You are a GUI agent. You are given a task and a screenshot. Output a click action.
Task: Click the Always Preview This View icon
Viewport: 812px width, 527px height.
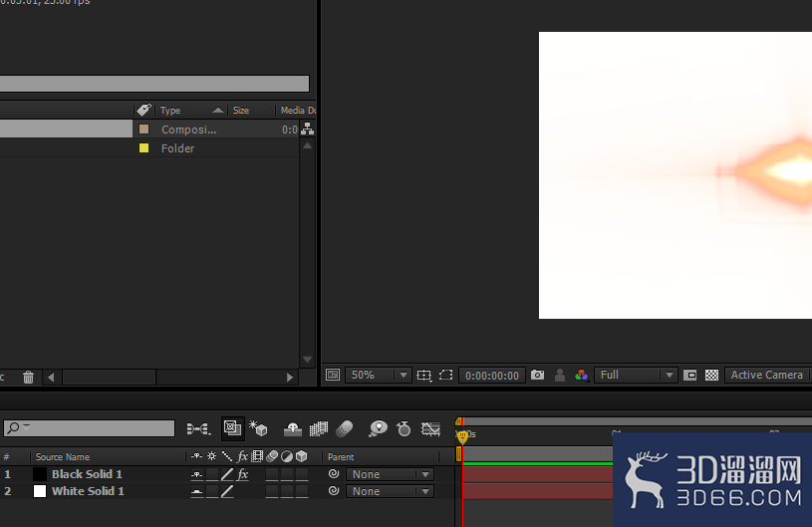click(333, 375)
